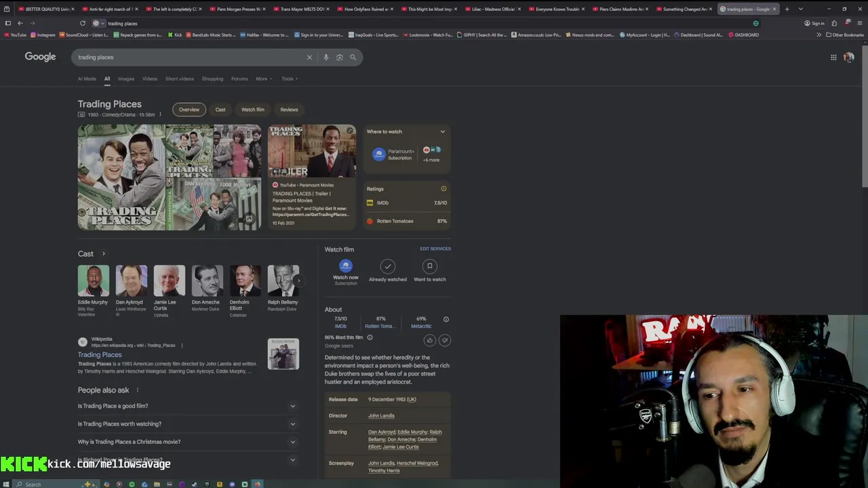The width and height of the screenshot is (868, 488).
Task: Open the Trading Places Wikipedia link
Action: [100, 354]
